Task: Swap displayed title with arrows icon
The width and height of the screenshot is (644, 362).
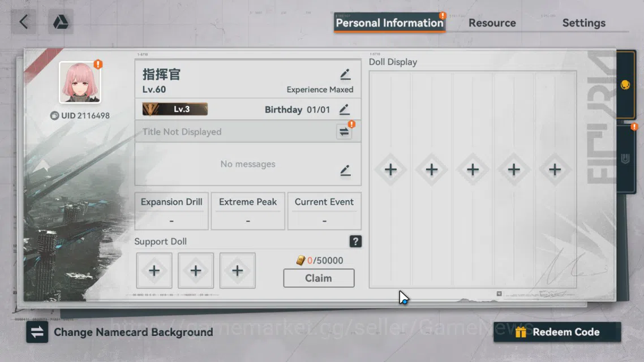Action: (x=344, y=132)
